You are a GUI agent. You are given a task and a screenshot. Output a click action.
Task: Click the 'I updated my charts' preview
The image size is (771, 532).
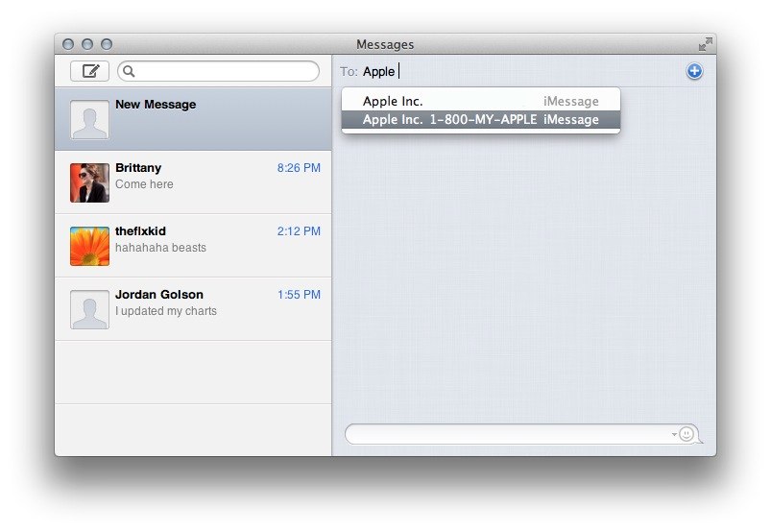[x=166, y=311]
